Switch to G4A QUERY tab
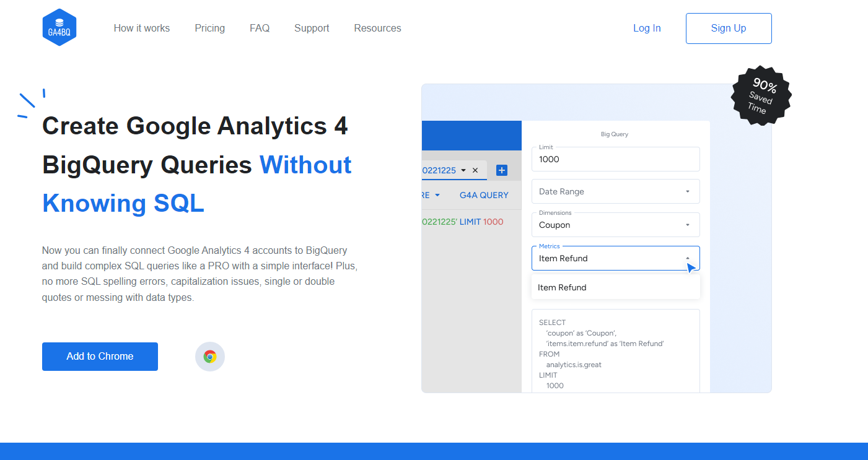Screen dimensions: 868x460 pyautogui.click(x=484, y=195)
